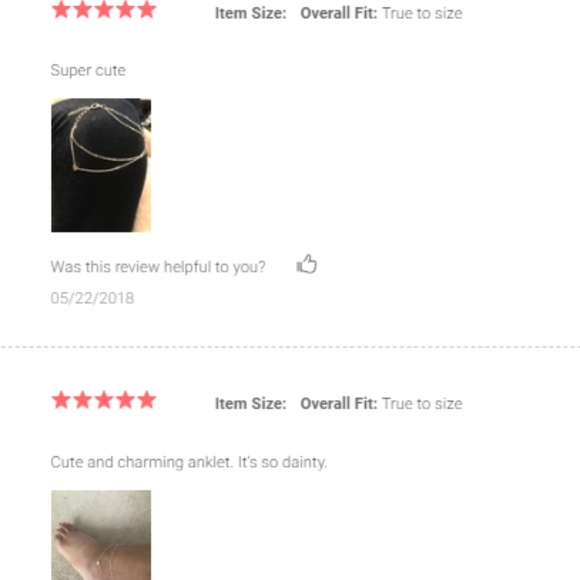
Task: Click 'Overall Fit: True to size' in top review
Action: [381, 13]
